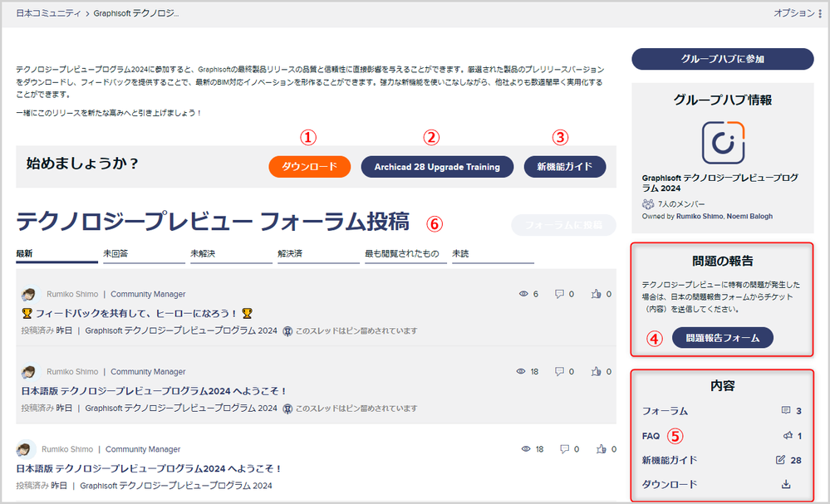Click pin icon on feedback post

(287, 331)
